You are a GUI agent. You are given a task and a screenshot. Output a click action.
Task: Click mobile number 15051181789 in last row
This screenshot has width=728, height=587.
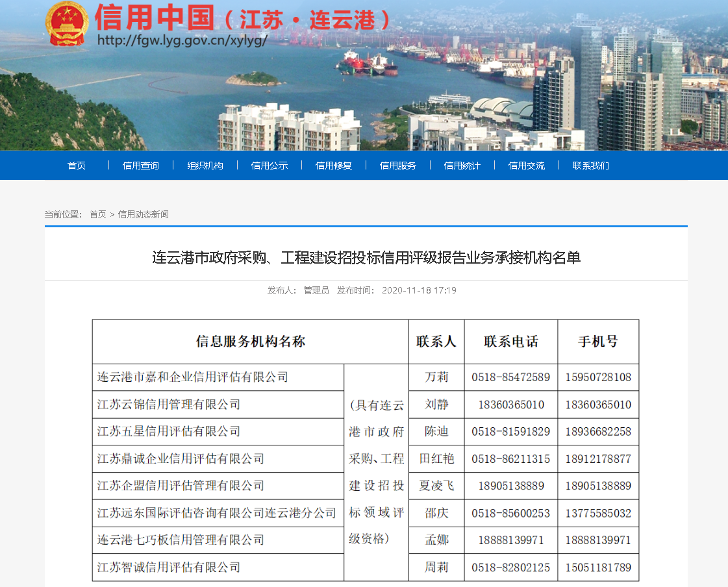coord(597,568)
